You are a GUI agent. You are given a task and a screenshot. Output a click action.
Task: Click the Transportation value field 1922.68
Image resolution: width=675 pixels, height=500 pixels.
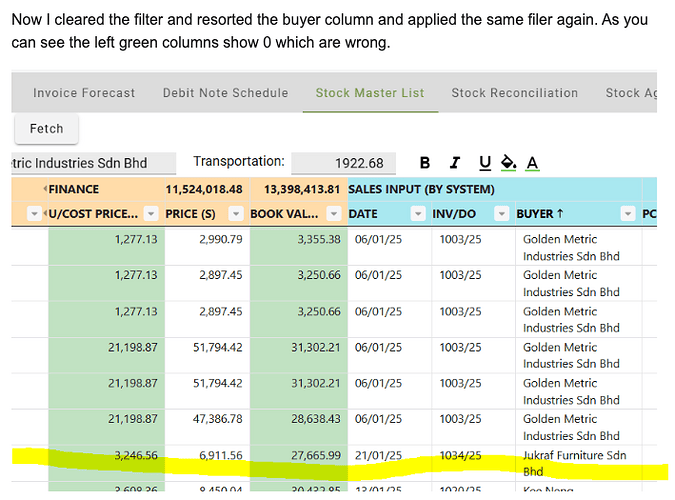click(344, 163)
